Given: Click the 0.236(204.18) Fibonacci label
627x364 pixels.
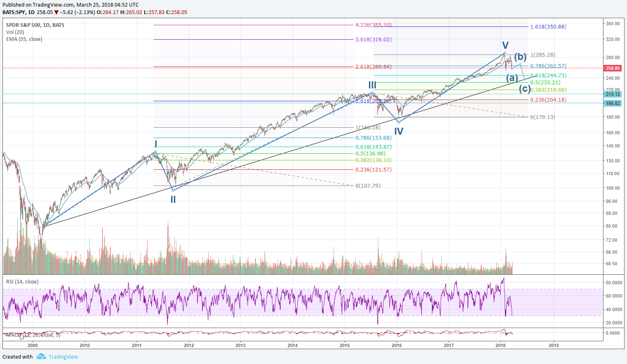Looking at the screenshot, I should (x=548, y=100).
